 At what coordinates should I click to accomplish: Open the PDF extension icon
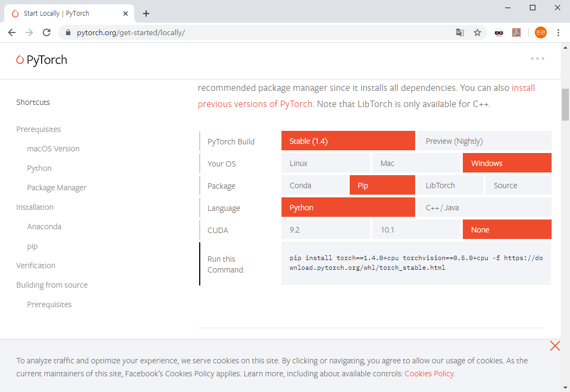516,32
